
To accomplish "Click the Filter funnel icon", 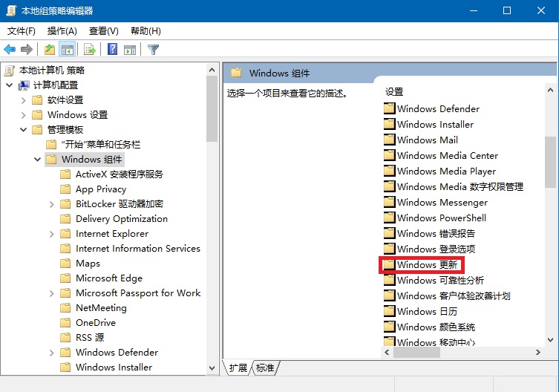I will coord(153,50).
